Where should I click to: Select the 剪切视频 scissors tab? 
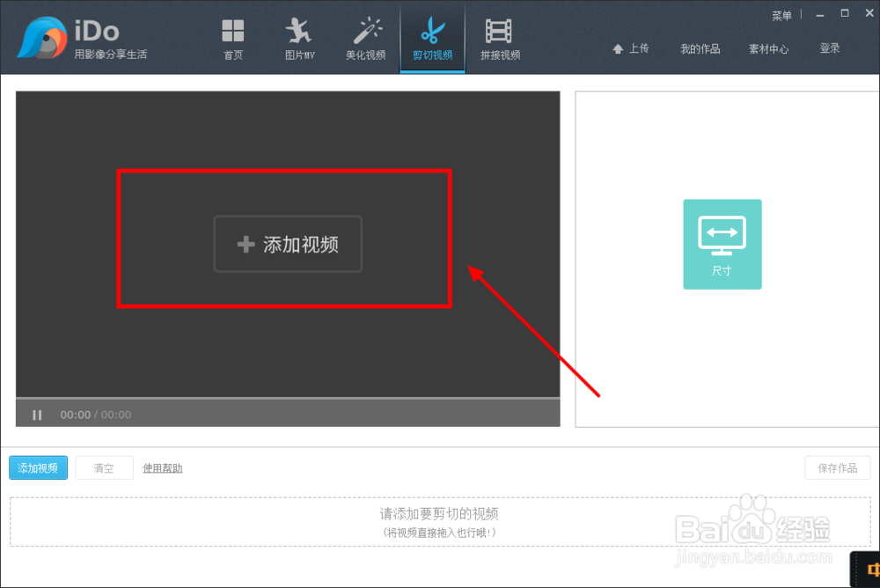click(432, 40)
